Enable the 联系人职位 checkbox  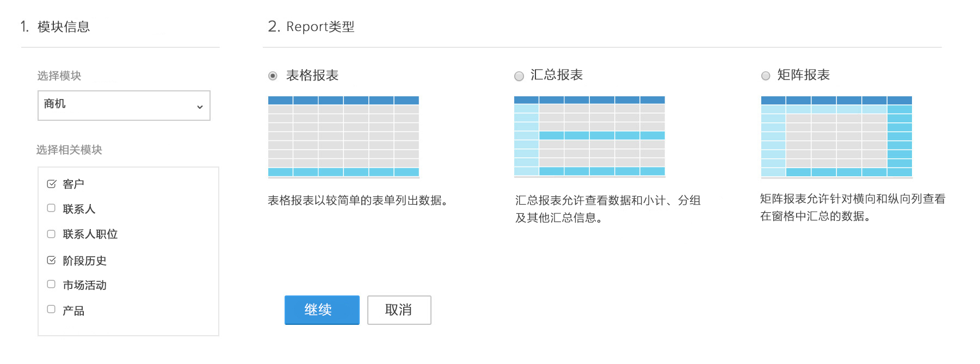click(51, 234)
